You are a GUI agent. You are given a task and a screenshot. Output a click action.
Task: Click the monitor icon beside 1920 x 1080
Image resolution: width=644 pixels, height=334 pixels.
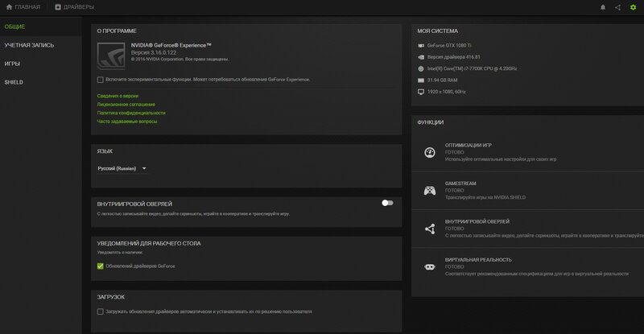click(x=421, y=92)
